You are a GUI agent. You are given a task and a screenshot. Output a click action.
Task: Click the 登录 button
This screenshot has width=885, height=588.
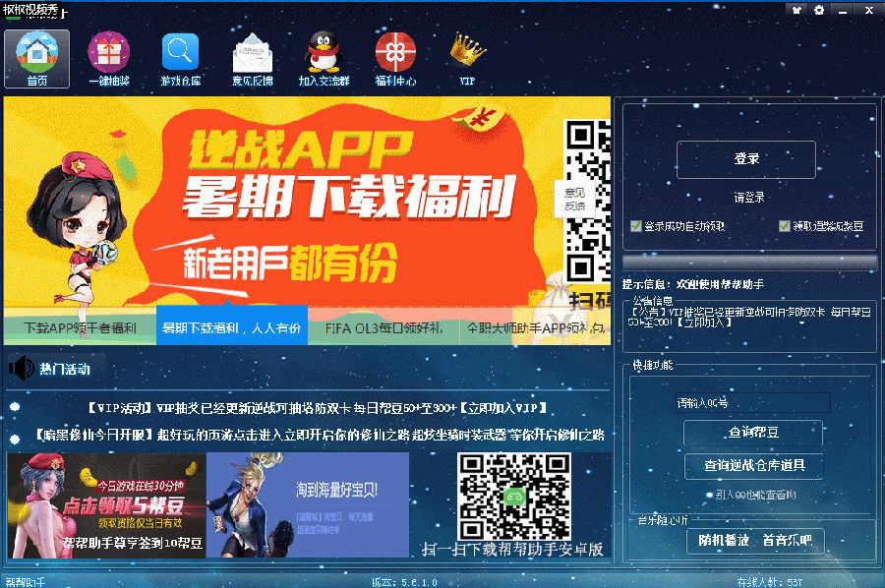[746, 159]
